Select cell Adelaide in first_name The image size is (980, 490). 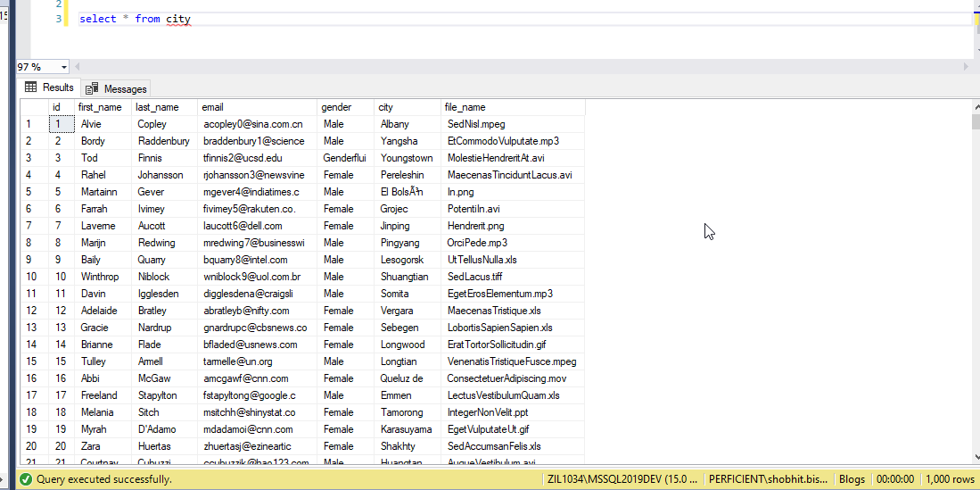click(x=103, y=311)
